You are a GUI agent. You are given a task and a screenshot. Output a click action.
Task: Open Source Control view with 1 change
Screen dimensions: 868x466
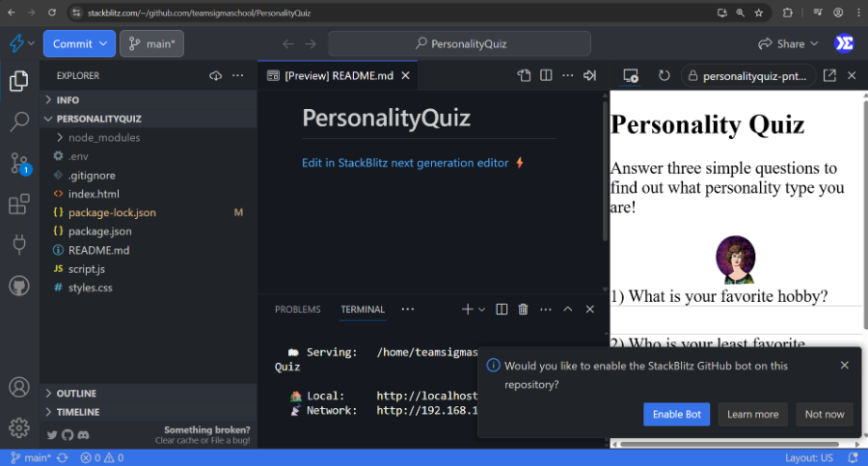click(19, 163)
